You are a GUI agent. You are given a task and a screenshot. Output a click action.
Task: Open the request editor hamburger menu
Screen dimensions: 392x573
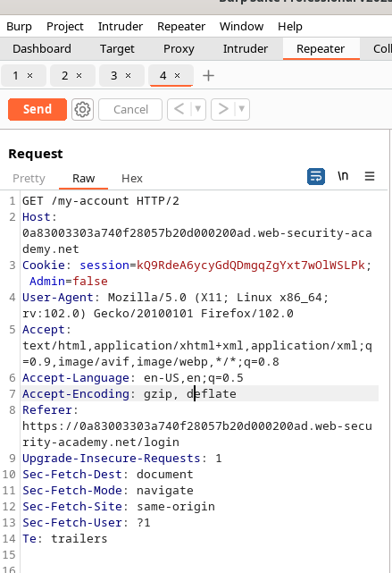pyautogui.click(x=370, y=176)
